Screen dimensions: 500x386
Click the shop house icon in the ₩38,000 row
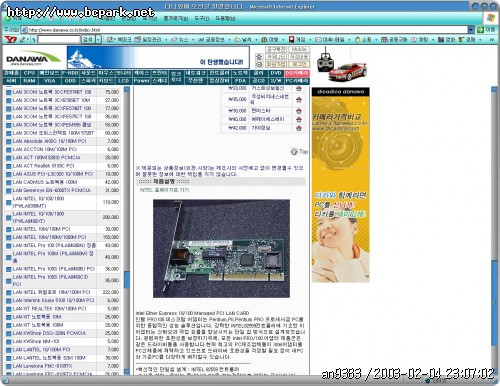[299, 111]
